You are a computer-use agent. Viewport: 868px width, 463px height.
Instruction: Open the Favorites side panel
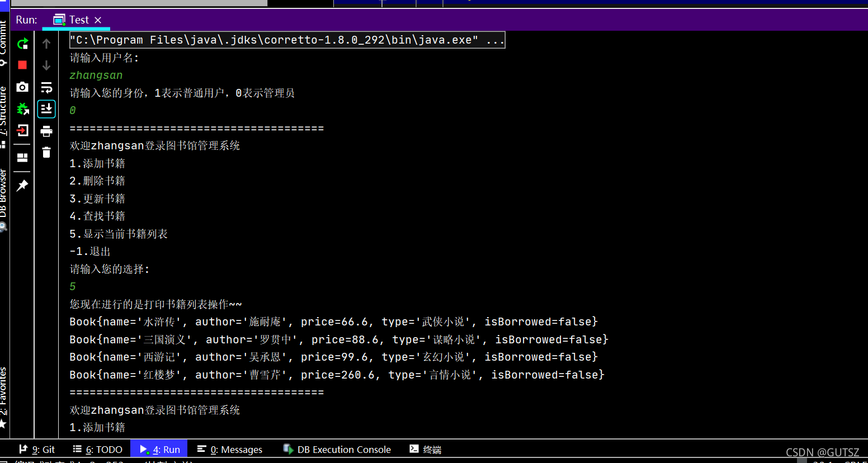click(4, 397)
